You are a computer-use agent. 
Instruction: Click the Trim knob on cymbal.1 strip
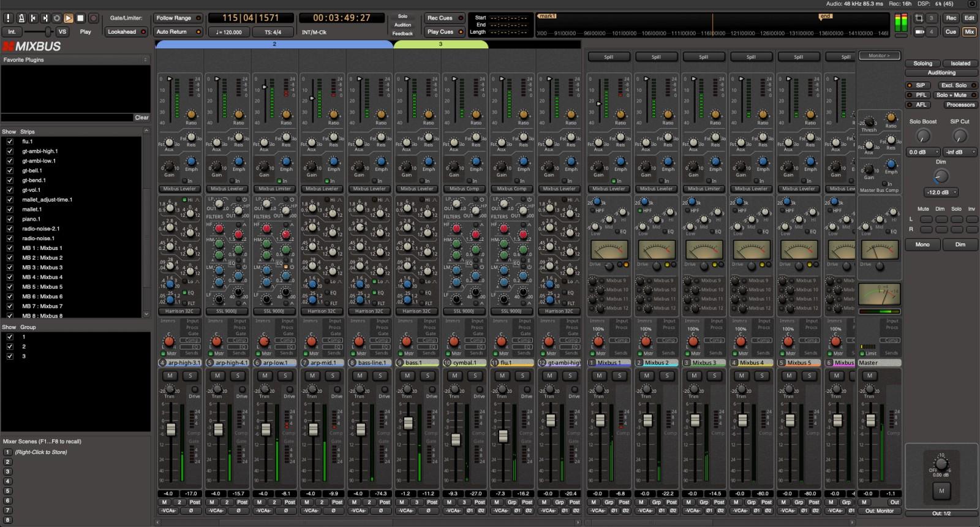click(454, 390)
